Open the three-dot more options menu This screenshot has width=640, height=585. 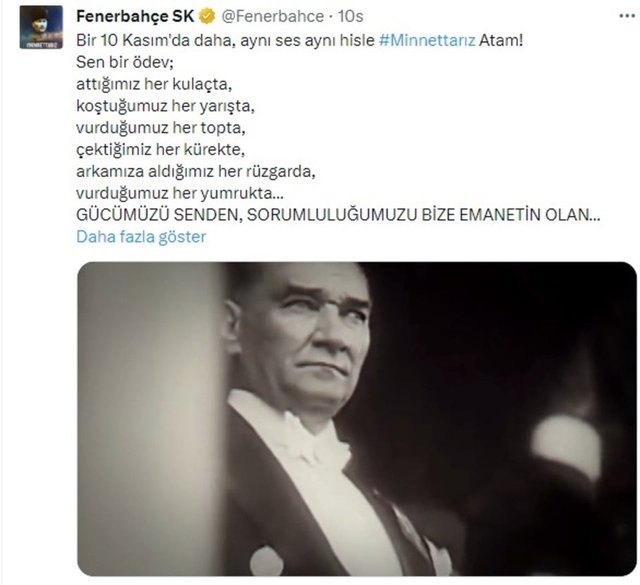pyautogui.click(x=627, y=16)
